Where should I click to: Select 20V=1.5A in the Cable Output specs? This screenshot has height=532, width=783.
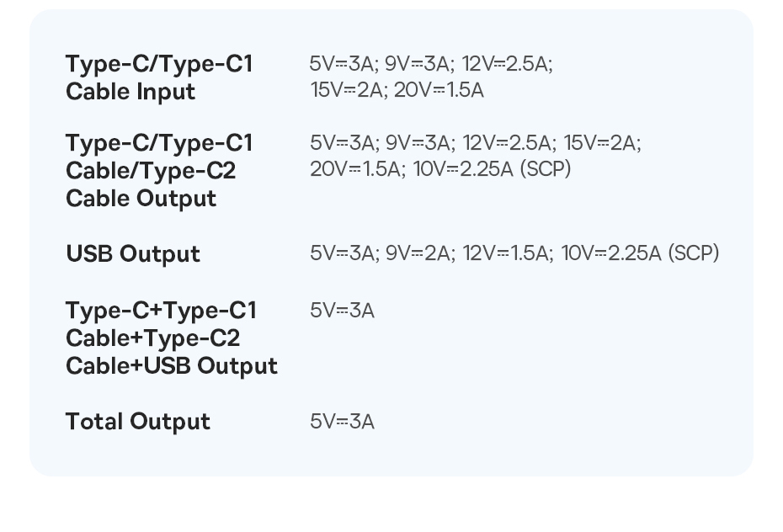(356, 169)
